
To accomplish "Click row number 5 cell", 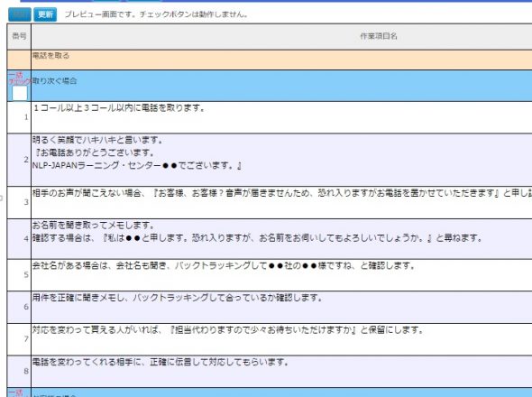I will pos(19,274).
